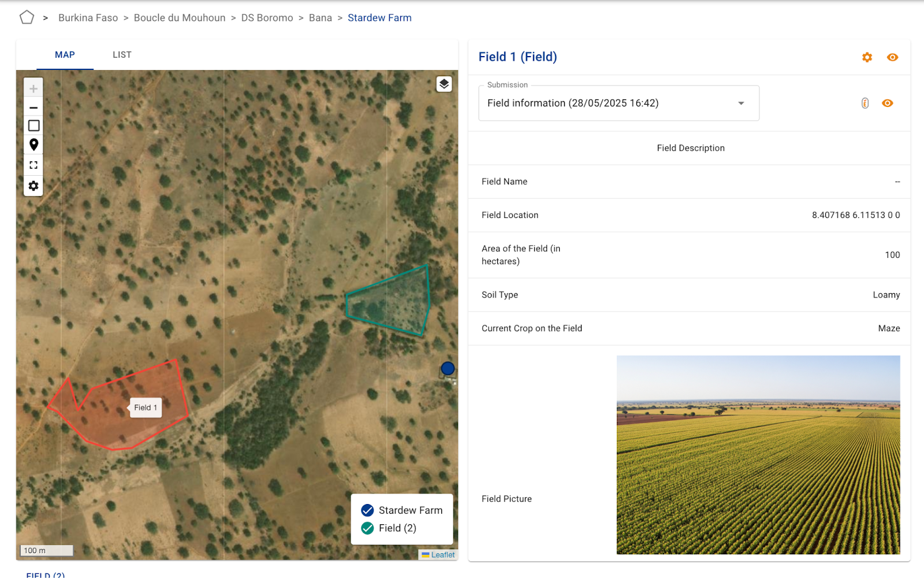Switch to the LIST tab
The height and width of the screenshot is (578, 924).
(x=122, y=55)
